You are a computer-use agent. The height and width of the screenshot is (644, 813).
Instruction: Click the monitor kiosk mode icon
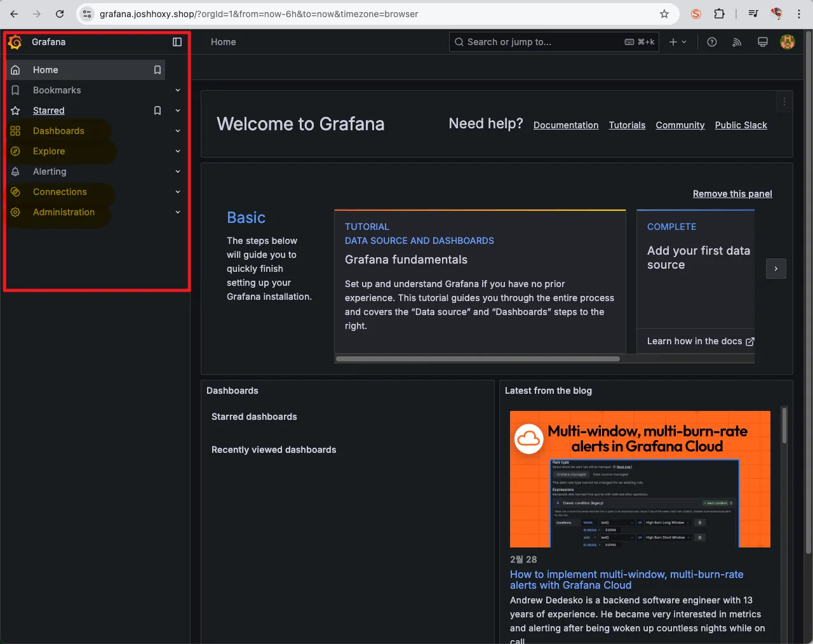pos(763,42)
